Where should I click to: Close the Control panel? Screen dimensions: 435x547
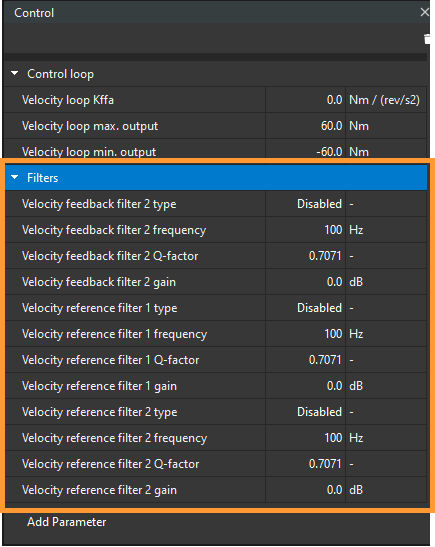tap(425, 12)
